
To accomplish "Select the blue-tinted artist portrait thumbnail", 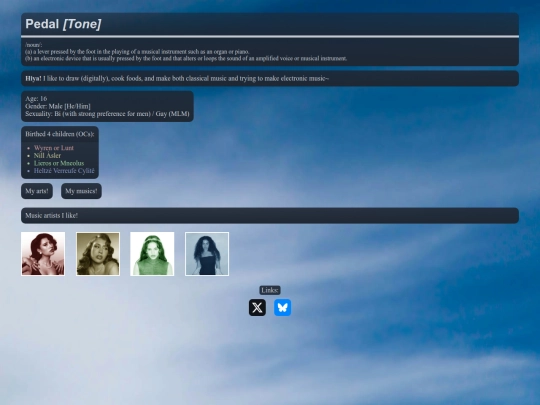I will 207,254.
